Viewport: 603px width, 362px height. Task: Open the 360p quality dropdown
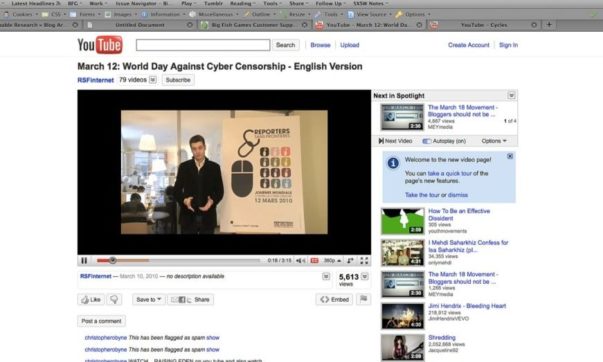[x=332, y=261]
